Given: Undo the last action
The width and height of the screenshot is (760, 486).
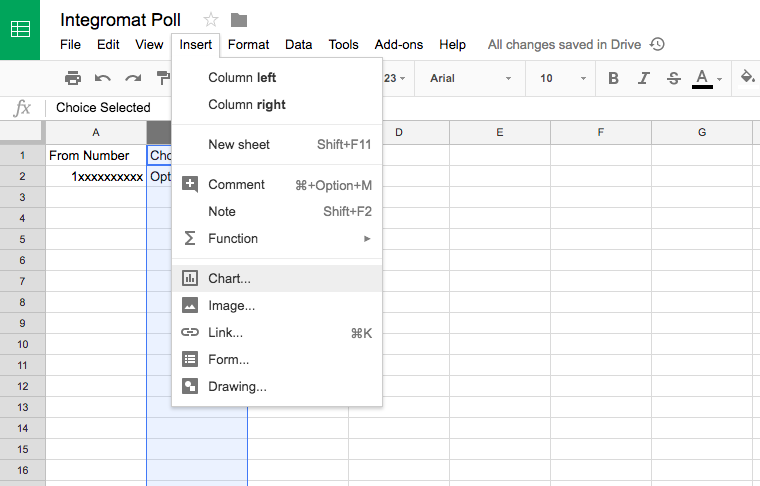Looking at the screenshot, I should pyautogui.click(x=102, y=78).
